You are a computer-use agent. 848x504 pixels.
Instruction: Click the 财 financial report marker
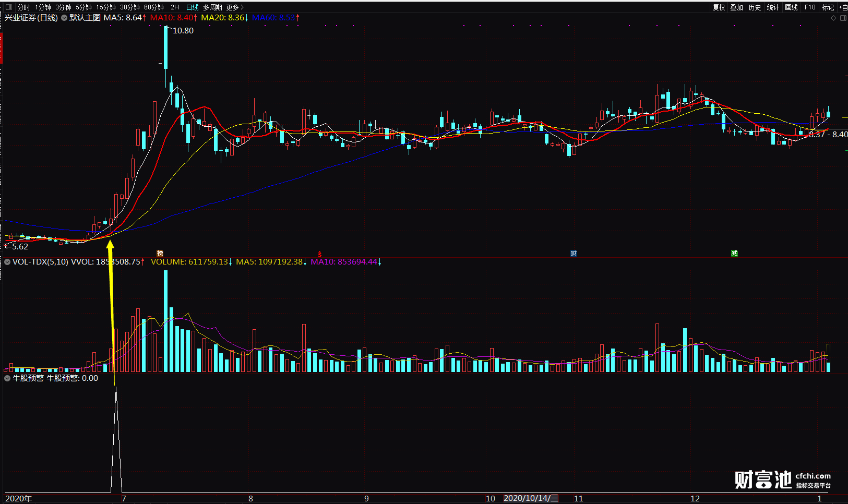[574, 254]
